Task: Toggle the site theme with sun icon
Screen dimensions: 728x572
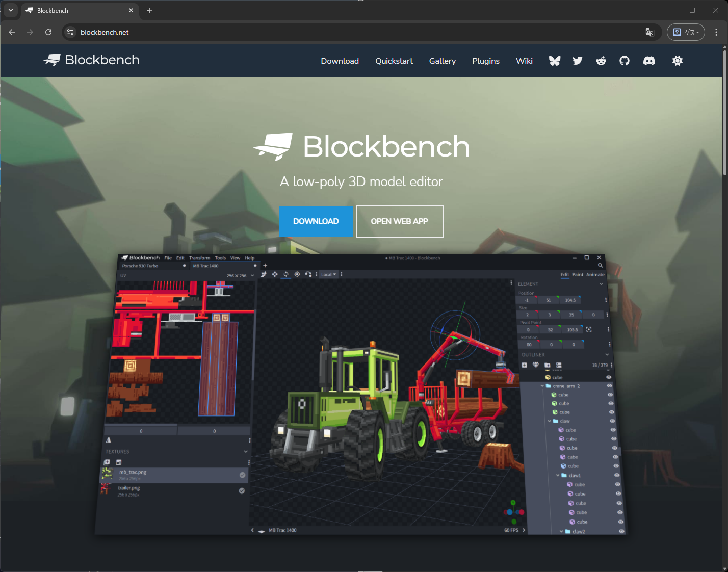Action: [x=678, y=61]
